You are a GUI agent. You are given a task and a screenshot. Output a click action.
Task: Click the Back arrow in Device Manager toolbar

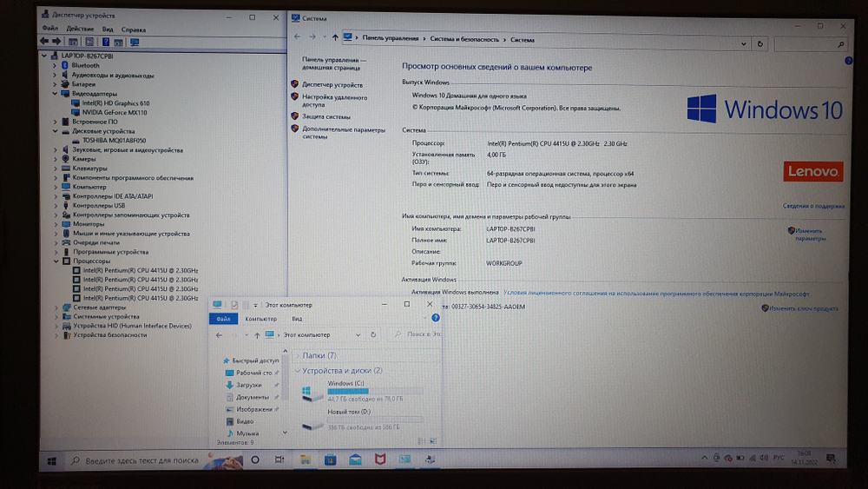44,42
